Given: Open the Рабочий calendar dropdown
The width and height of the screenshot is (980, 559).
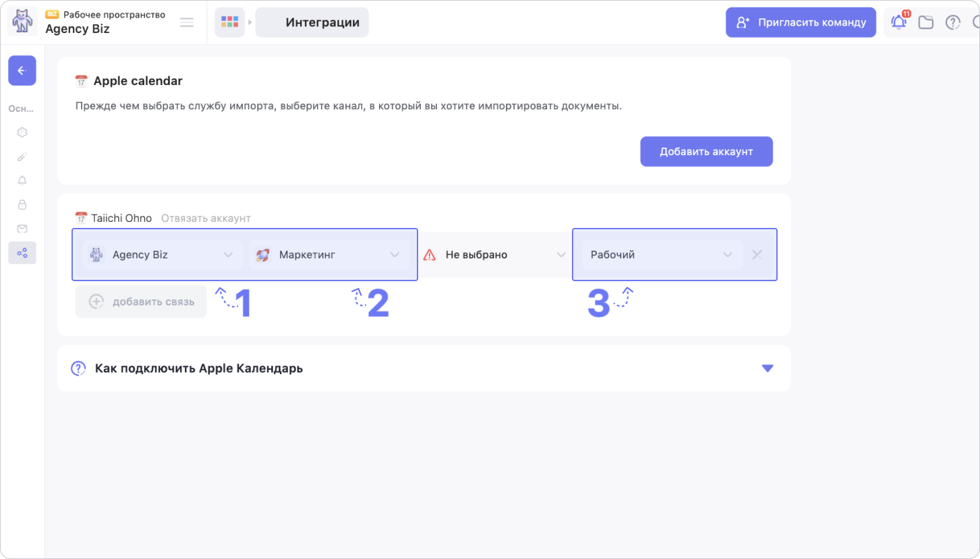Looking at the screenshot, I should pyautogui.click(x=661, y=255).
